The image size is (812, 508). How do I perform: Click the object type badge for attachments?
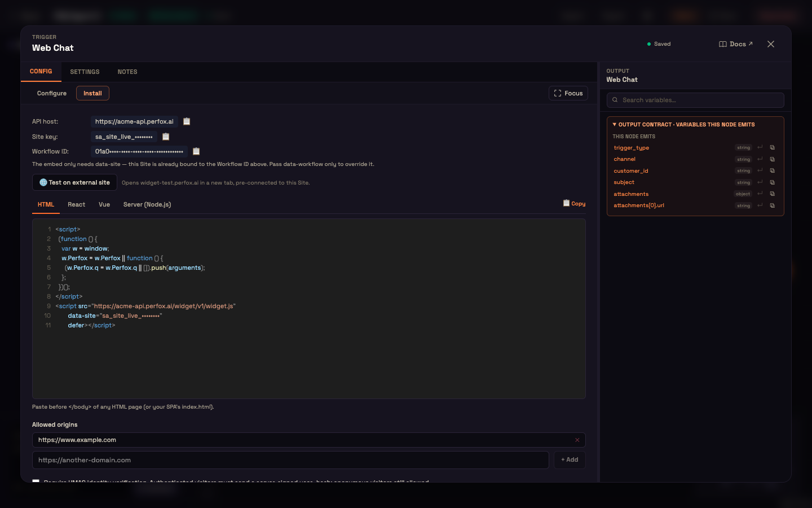click(x=743, y=194)
